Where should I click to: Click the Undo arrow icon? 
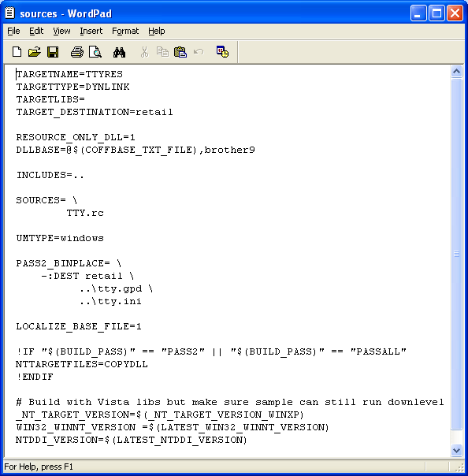199,52
